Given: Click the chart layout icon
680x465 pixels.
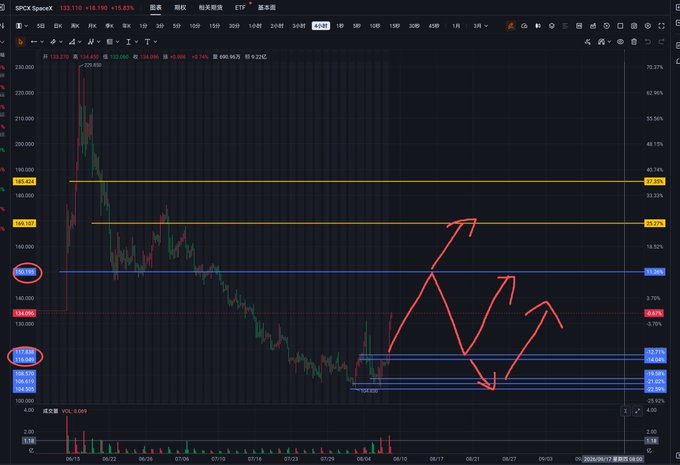Looking at the screenshot, I should [x=19, y=26].
